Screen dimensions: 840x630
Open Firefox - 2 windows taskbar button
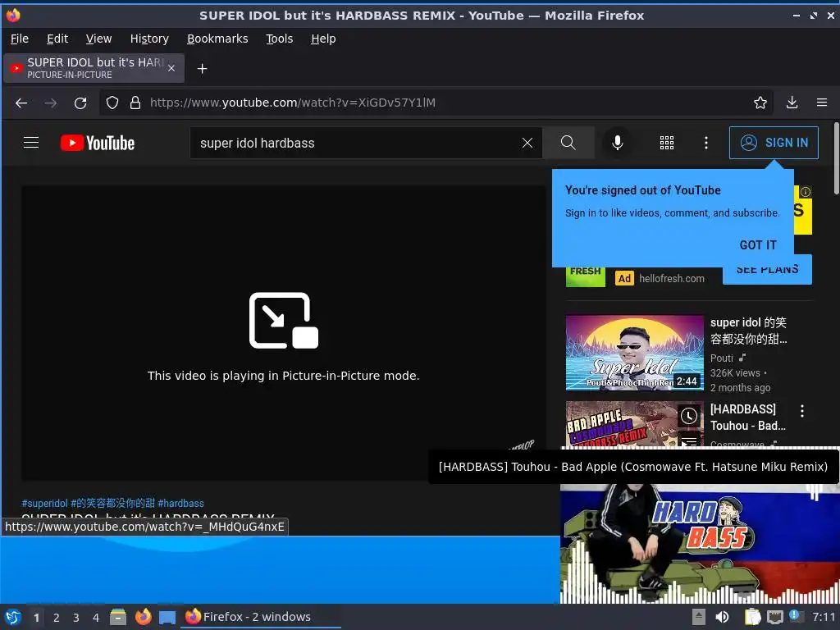pyautogui.click(x=260, y=617)
